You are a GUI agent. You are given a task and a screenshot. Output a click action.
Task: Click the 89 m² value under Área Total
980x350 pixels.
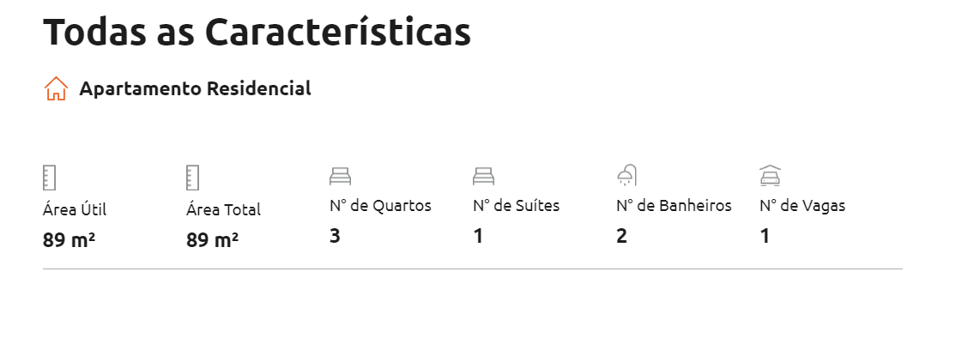click(x=212, y=240)
